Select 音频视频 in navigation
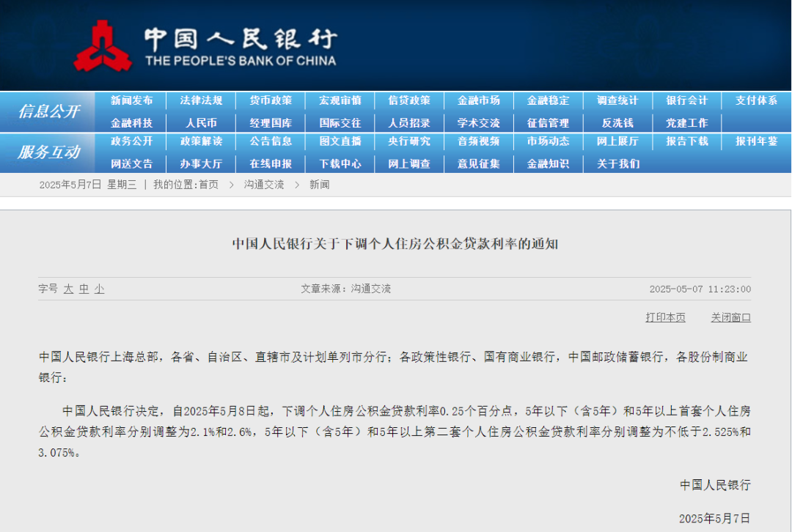Screen dimensions: 792x532 (x=479, y=141)
